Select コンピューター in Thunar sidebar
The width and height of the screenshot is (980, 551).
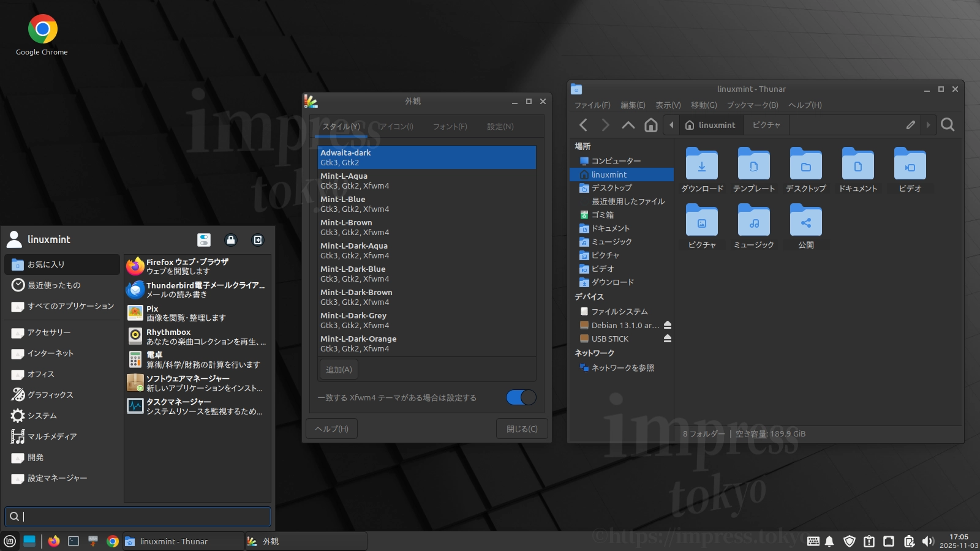pos(622,161)
